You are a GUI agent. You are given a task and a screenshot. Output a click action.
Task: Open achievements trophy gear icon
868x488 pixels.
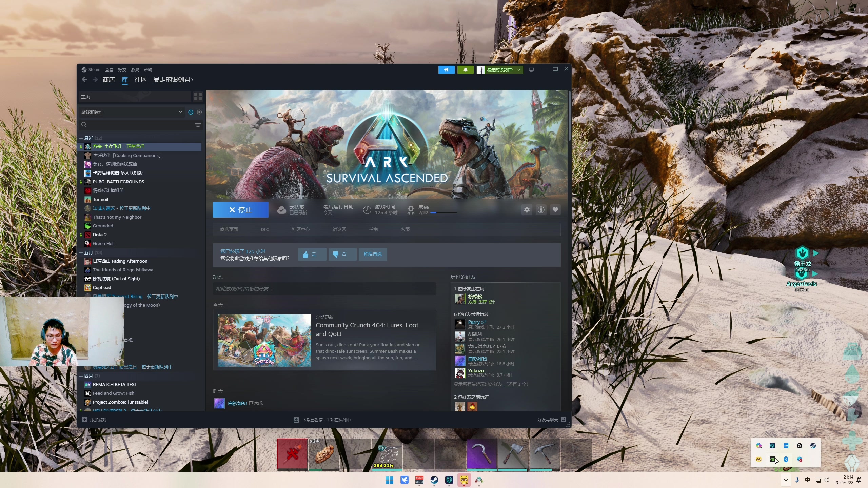point(411,210)
